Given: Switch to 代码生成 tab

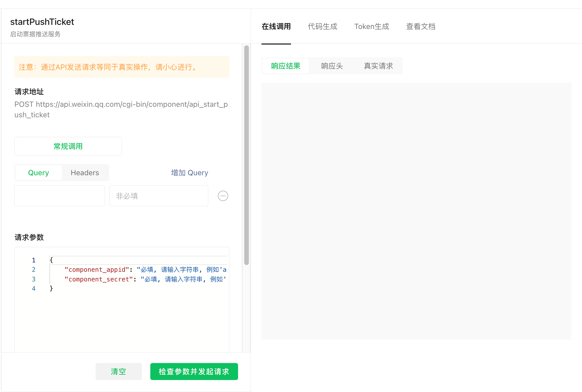Looking at the screenshot, I should click(x=322, y=27).
